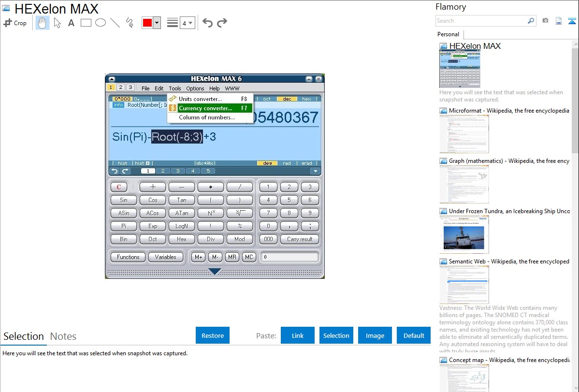Click the document page icon in Flamory header
Screen dimensions: 579x392
click(x=559, y=21)
